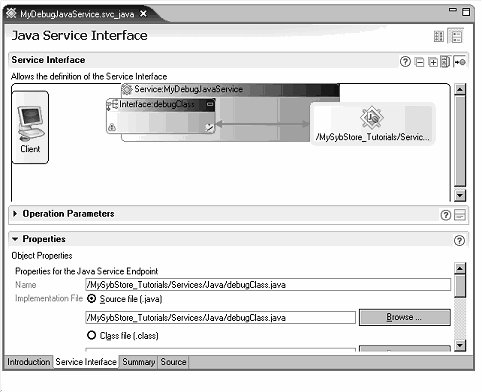Click the Java endpoint icon in the diagram
Screen dimensions: 482x392
coord(372,117)
